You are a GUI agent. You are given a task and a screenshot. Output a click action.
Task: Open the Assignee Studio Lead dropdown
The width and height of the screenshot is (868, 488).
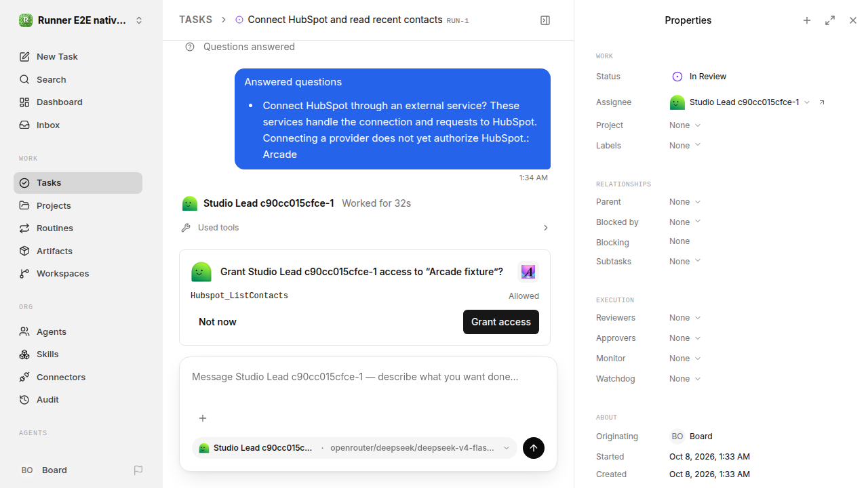(x=740, y=102)
